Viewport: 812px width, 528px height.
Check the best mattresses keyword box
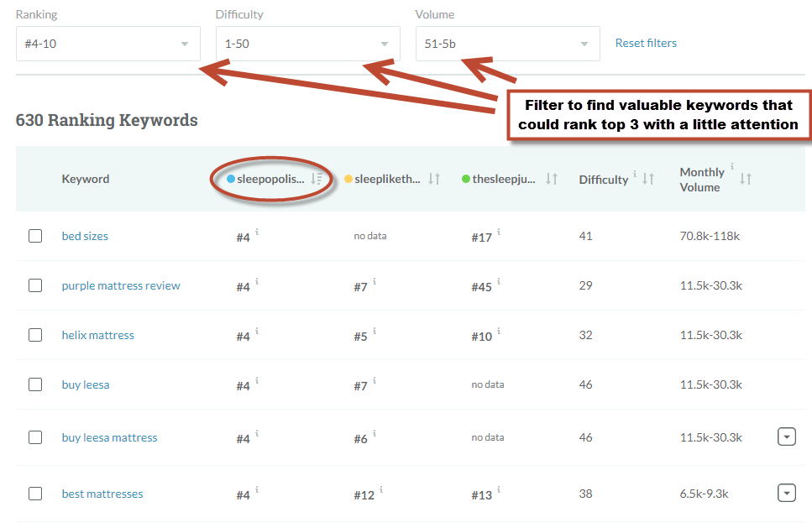tap(35, 494)
